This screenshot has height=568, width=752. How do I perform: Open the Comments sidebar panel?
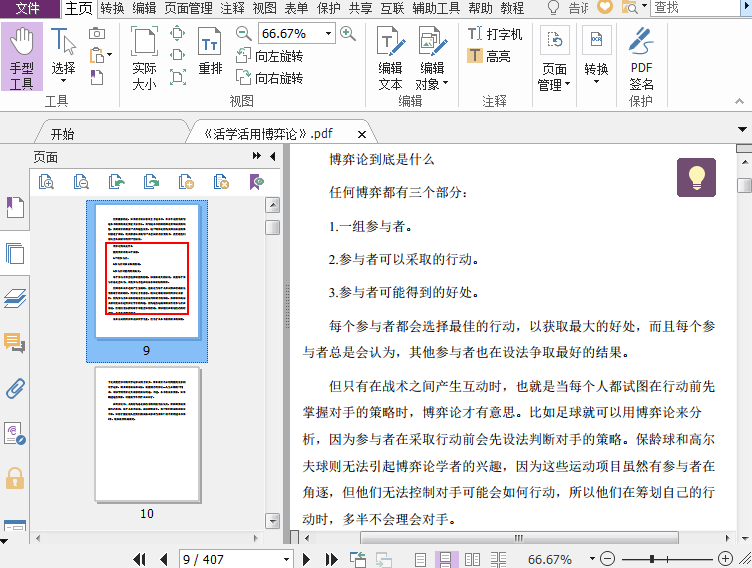click(15, 343)
